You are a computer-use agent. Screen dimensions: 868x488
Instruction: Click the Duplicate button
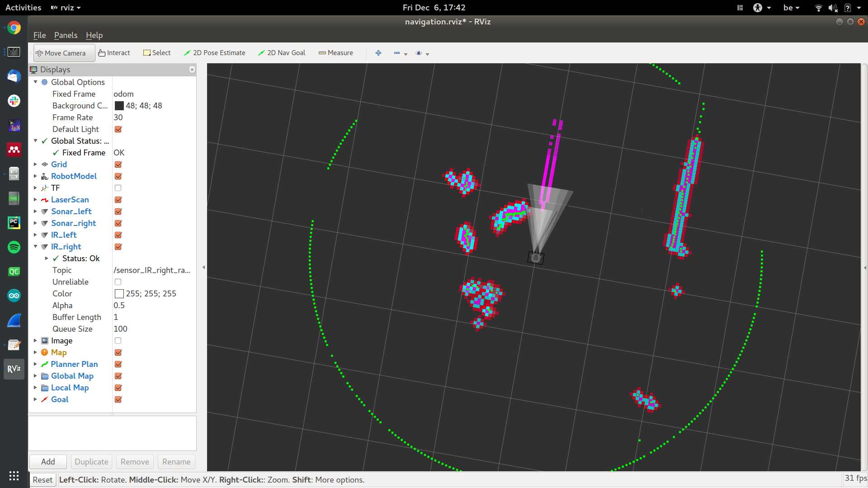click(91, 462)
